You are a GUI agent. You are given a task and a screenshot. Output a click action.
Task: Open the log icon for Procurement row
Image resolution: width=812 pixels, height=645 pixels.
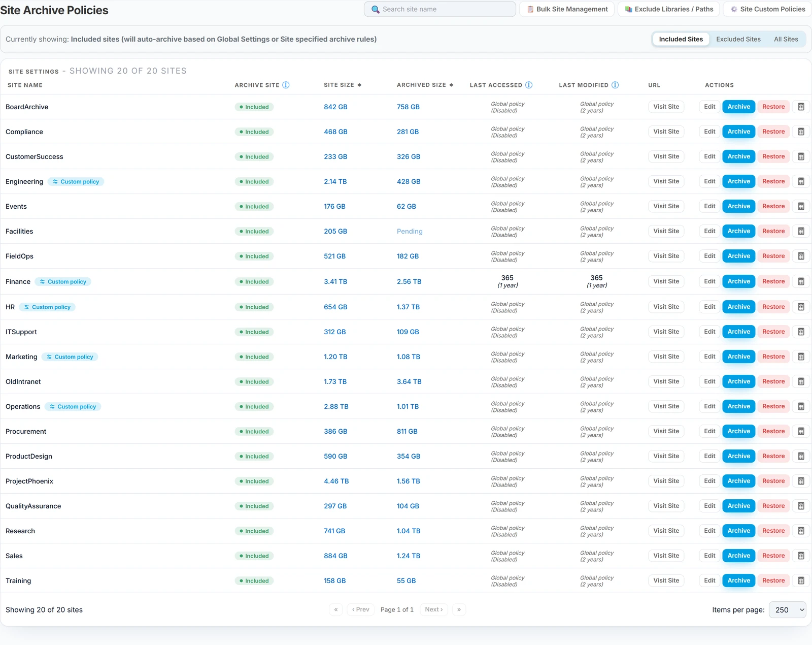(x=801, y=431)
